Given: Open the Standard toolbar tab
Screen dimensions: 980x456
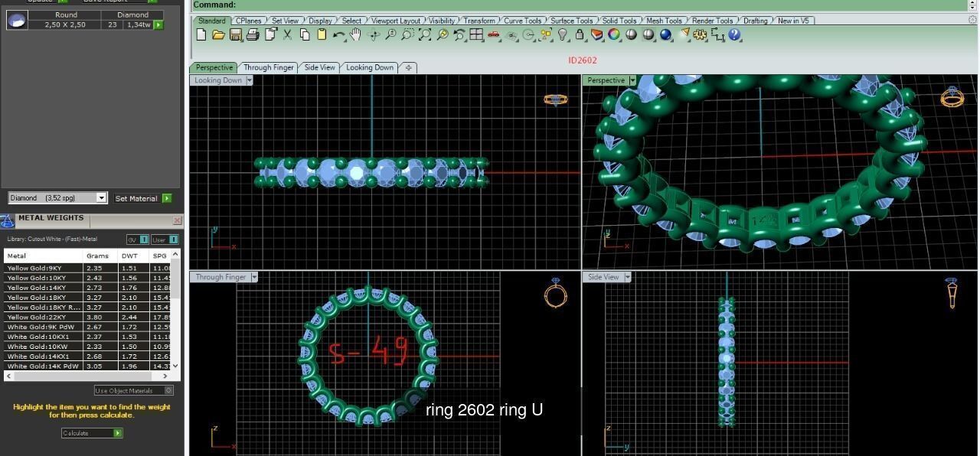Looking at the screenshot, I should (211, 21).
